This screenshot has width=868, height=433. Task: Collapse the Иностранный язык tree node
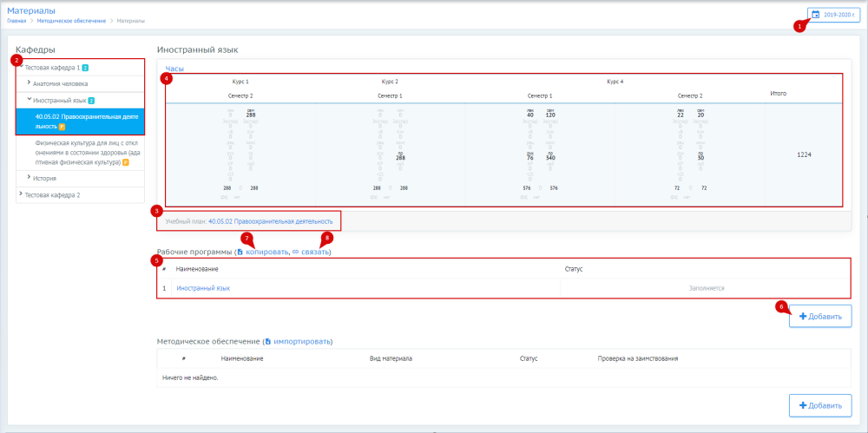pyautogui.click(x=29, y=100)
